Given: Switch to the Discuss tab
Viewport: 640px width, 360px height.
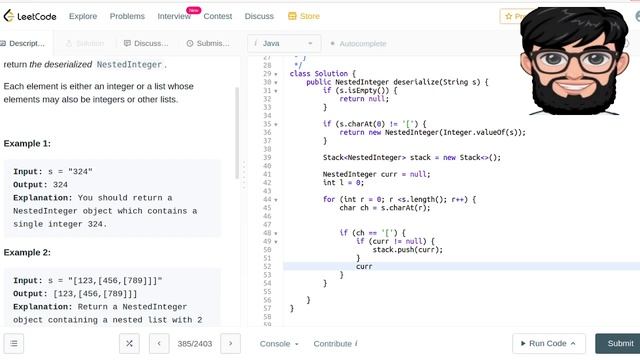Looking at the screenshot, I should (x=146, y=43).
